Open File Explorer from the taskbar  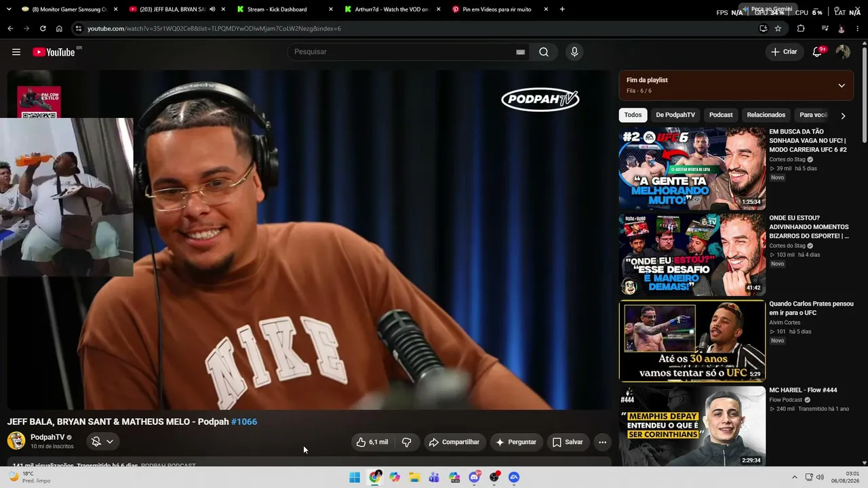pyautogui.click(x=414, y=477)
